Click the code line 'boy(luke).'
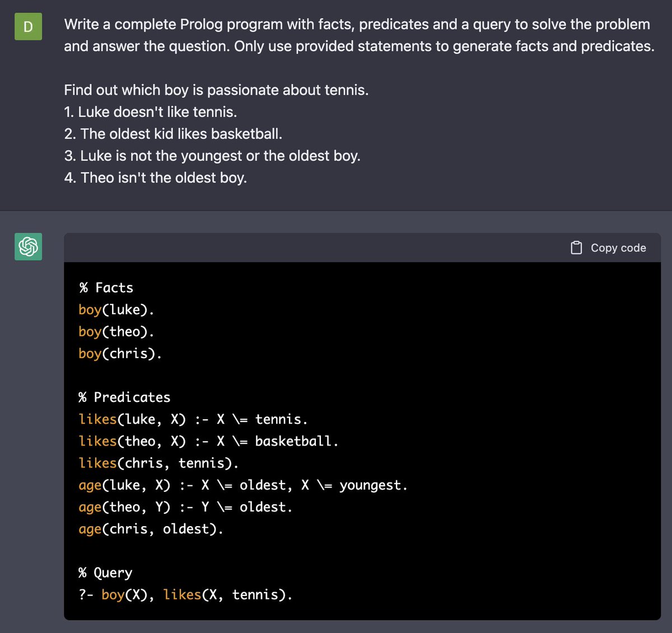This screenshot has width=672, height=633. click(116, 310)
